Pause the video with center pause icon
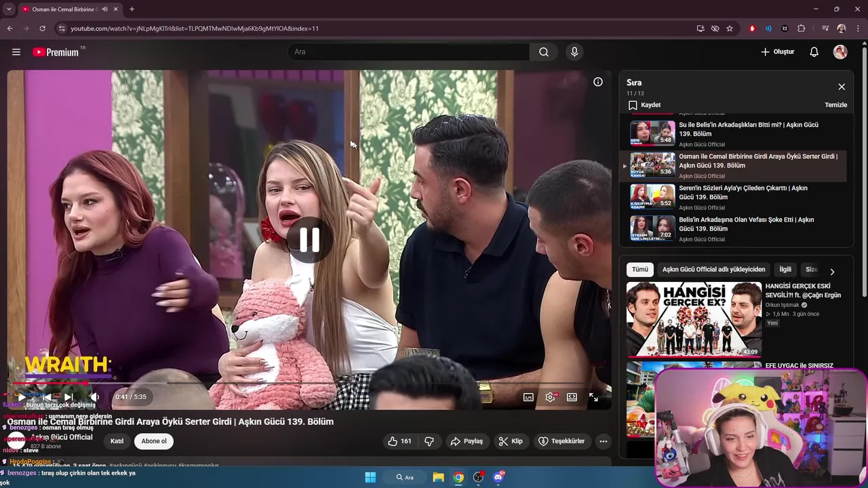This screenshot has width=868, height=488. pyautogui.click(x=309, y=240)
